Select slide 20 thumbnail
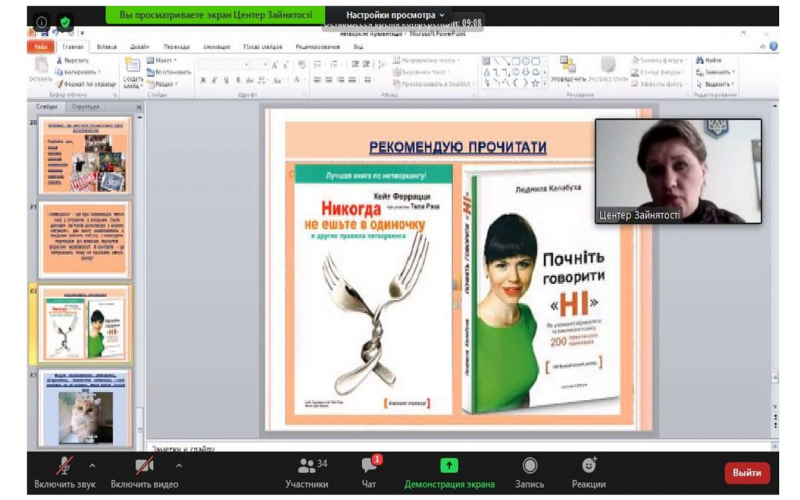The width and height of the screenshot is (800, 500). pyautogui.click(x=86, y=156)
